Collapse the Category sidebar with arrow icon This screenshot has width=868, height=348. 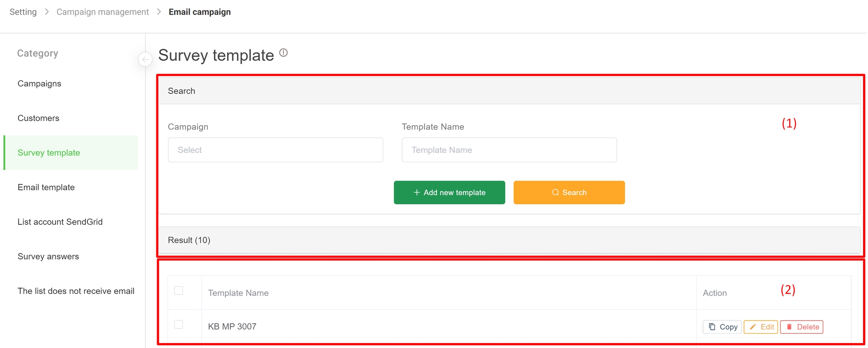(145, 59)
